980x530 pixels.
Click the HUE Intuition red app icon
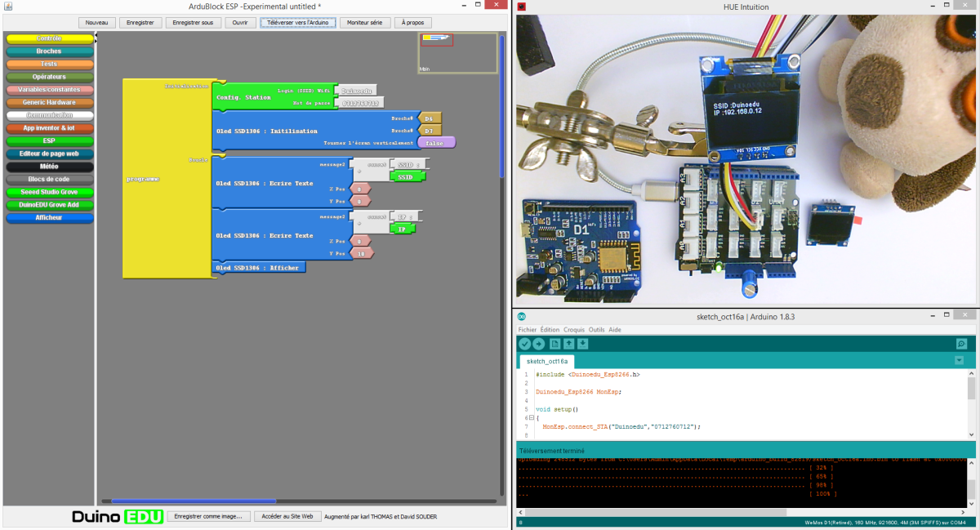[521, 7]
